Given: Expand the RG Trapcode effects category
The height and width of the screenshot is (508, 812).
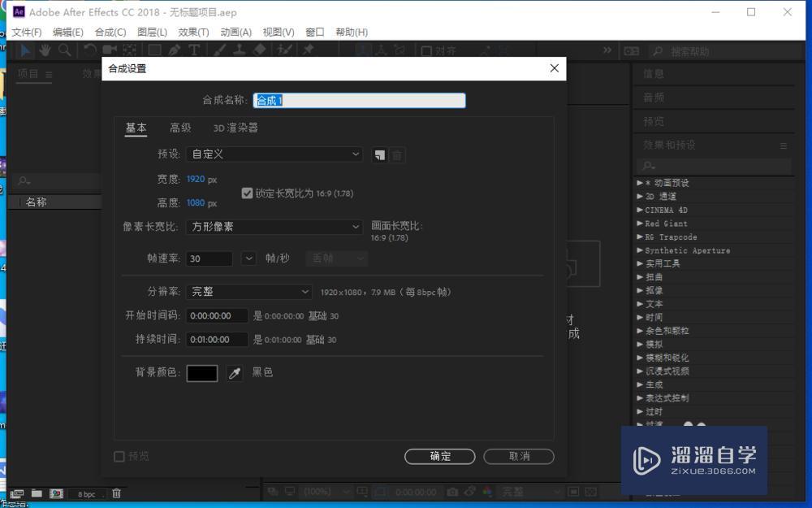Looking at the screenshot, I should coord(640,237).
